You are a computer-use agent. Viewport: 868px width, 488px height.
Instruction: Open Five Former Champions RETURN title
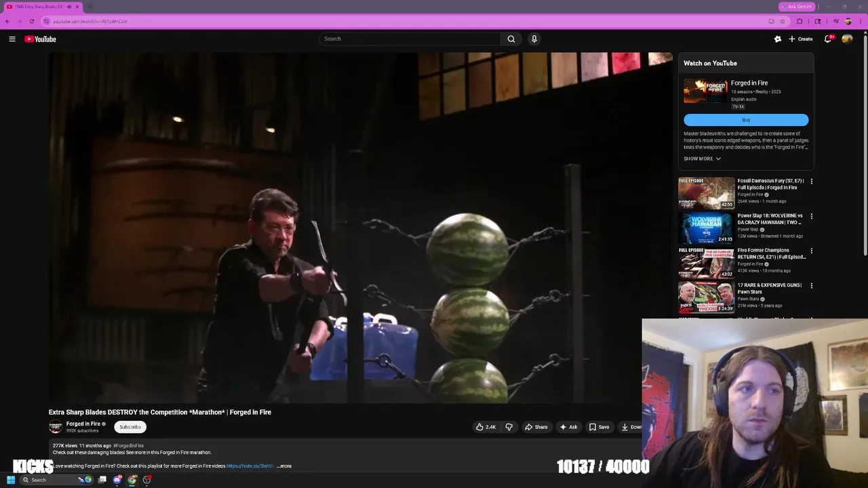coord(772,253)
